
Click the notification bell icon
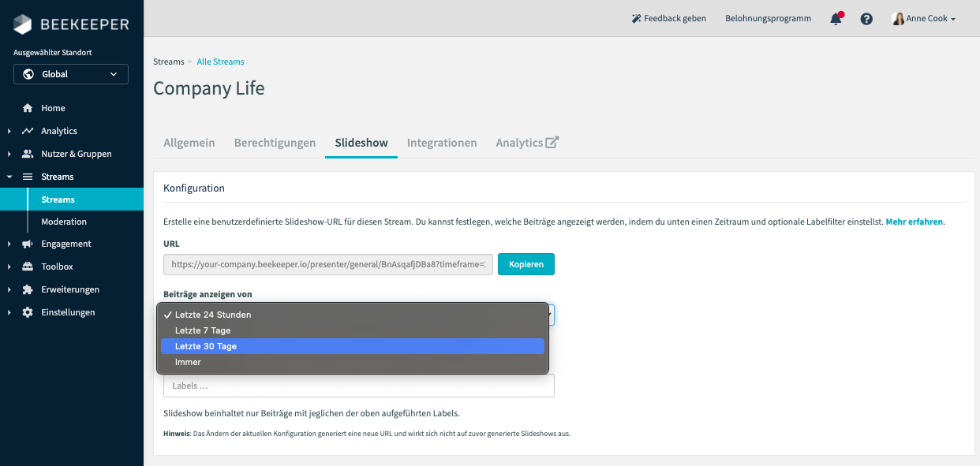point(835,17)
